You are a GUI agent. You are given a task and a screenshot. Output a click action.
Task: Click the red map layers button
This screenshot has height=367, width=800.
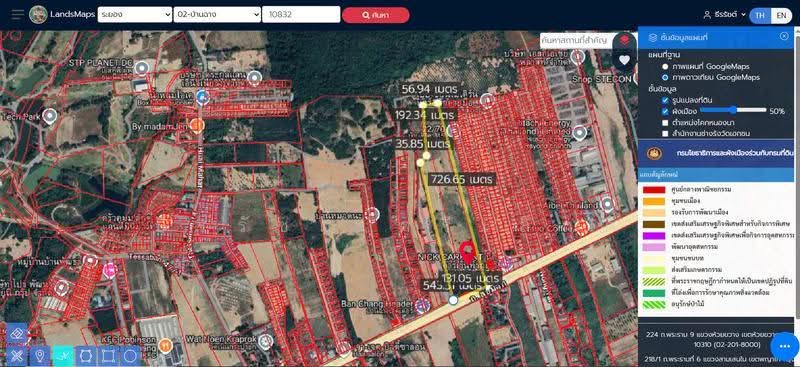pyautogui.click(x=624, y=41)
